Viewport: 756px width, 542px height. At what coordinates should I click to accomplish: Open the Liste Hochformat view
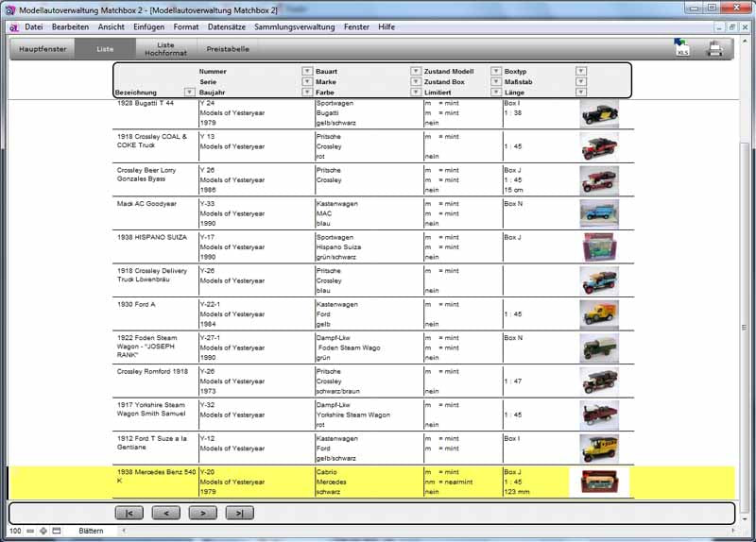(x=165, y=48)
